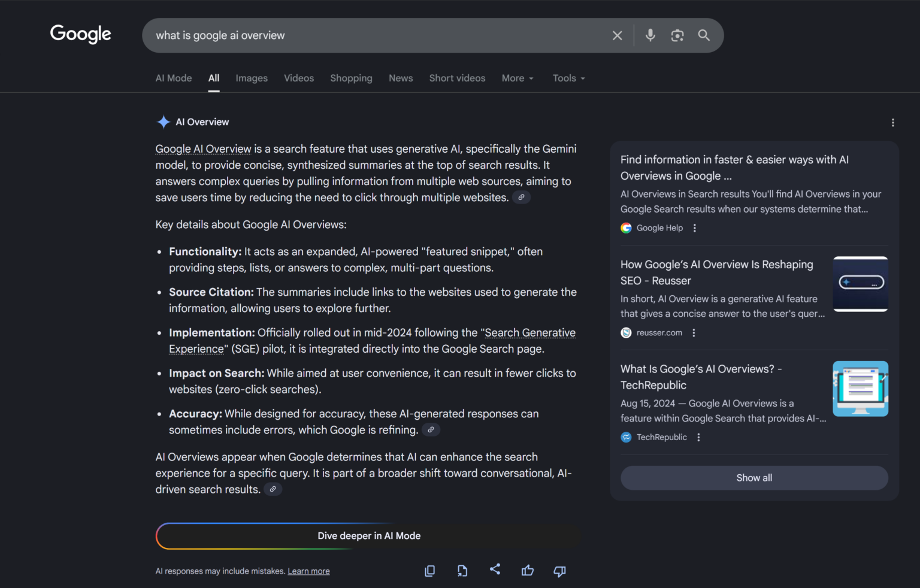Open source link chip after final paragraph
The height and width of the screenshot is (588, 920).
coord(273,489)
